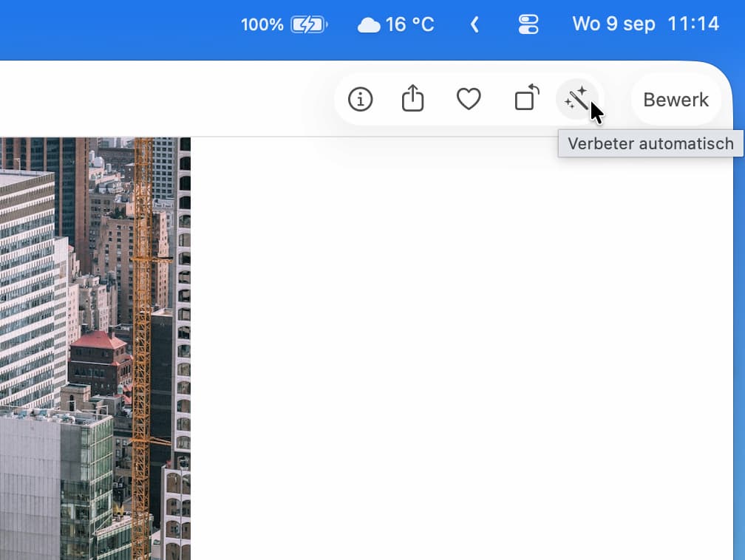745x560 pixels.
Task: Select the city skyline photo
Action: coord(95,349)
